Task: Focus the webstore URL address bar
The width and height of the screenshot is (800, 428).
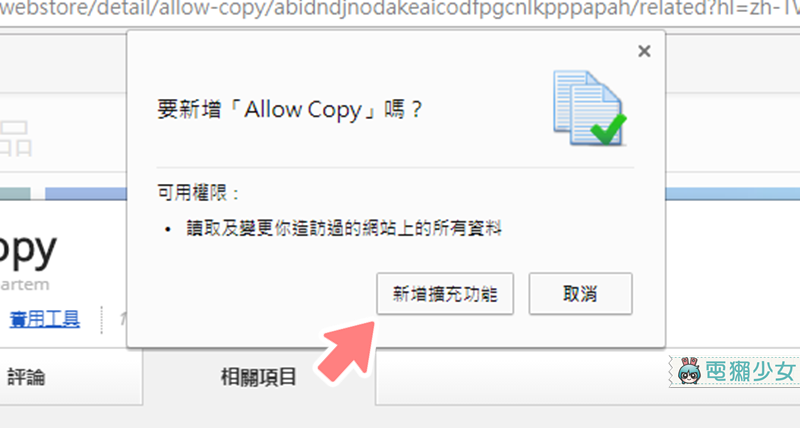Action: (x=400, y=9)
